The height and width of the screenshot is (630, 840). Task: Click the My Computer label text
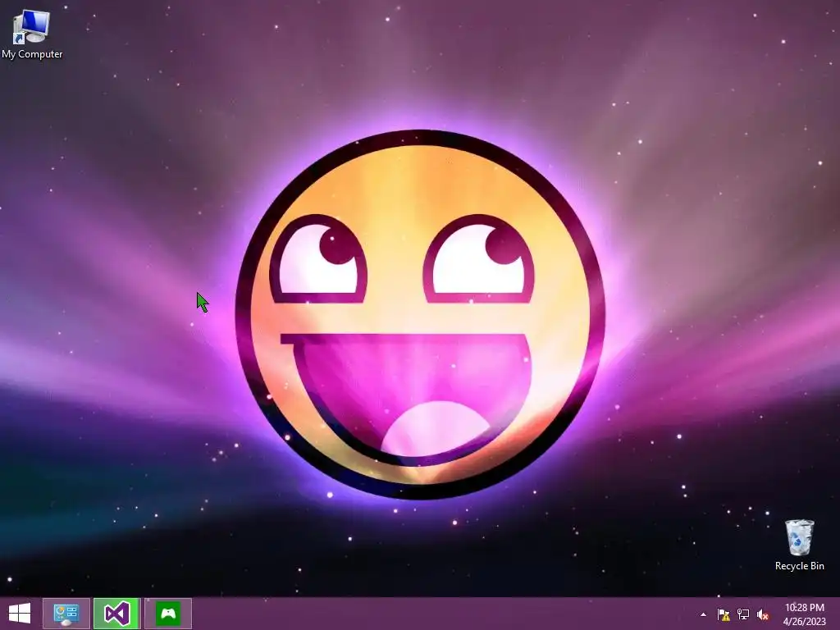(x=32, y=54)
